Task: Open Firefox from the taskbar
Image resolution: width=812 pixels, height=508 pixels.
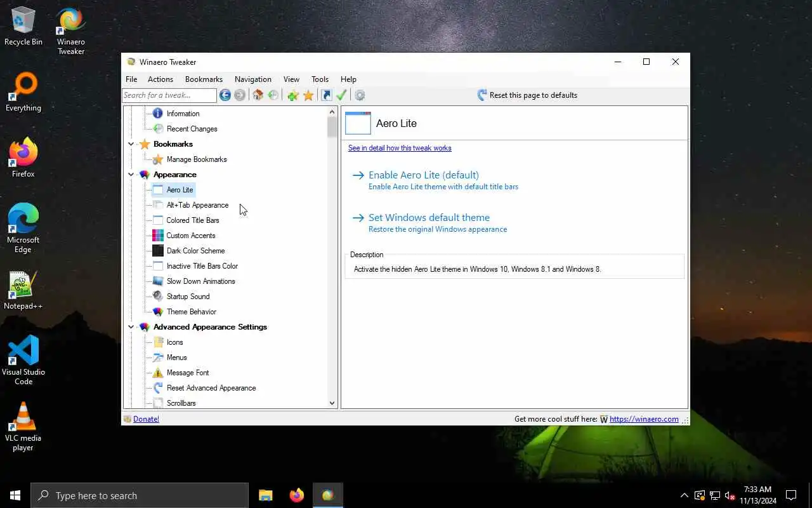Action: coord(296,495)
